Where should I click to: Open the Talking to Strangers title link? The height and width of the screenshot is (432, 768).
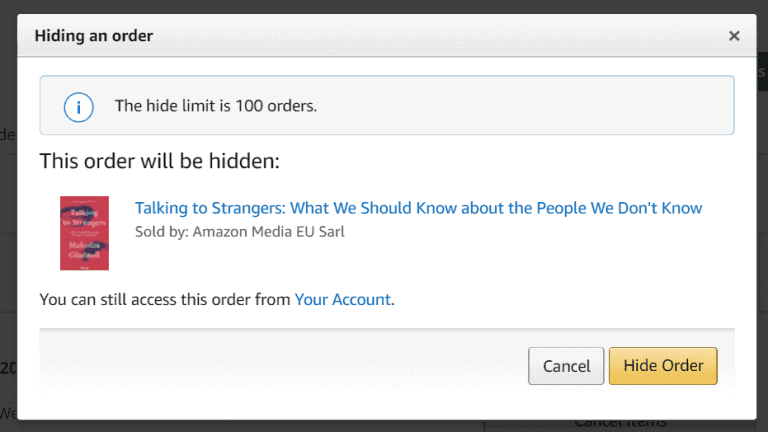pyautogui.click(x=418, y=208)
